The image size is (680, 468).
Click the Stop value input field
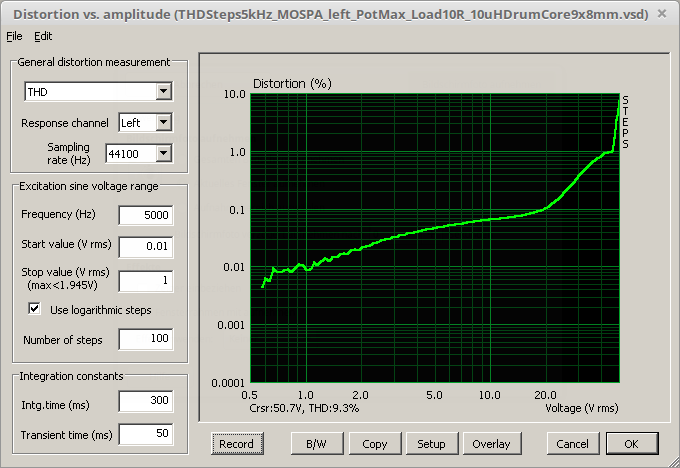coord(145,281)
